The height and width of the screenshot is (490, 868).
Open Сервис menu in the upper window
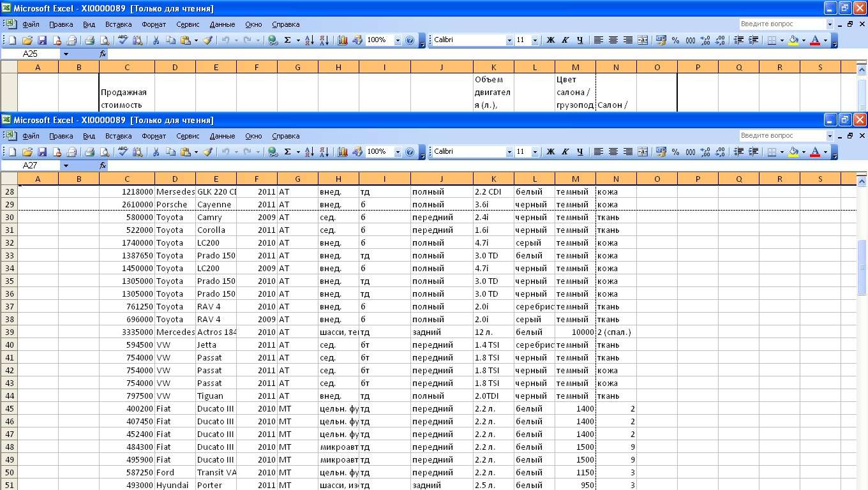click(188, 24)
